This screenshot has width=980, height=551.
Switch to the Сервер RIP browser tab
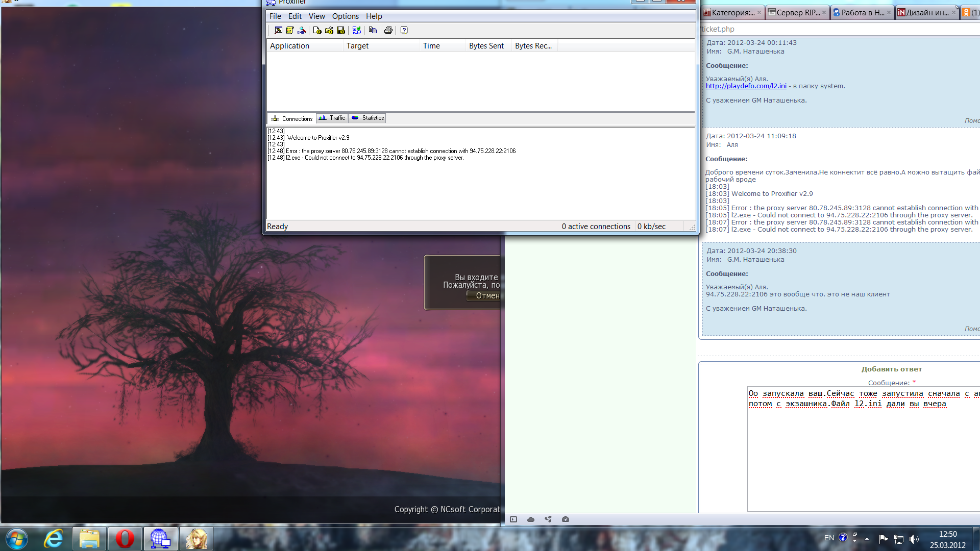click(797, 13)
